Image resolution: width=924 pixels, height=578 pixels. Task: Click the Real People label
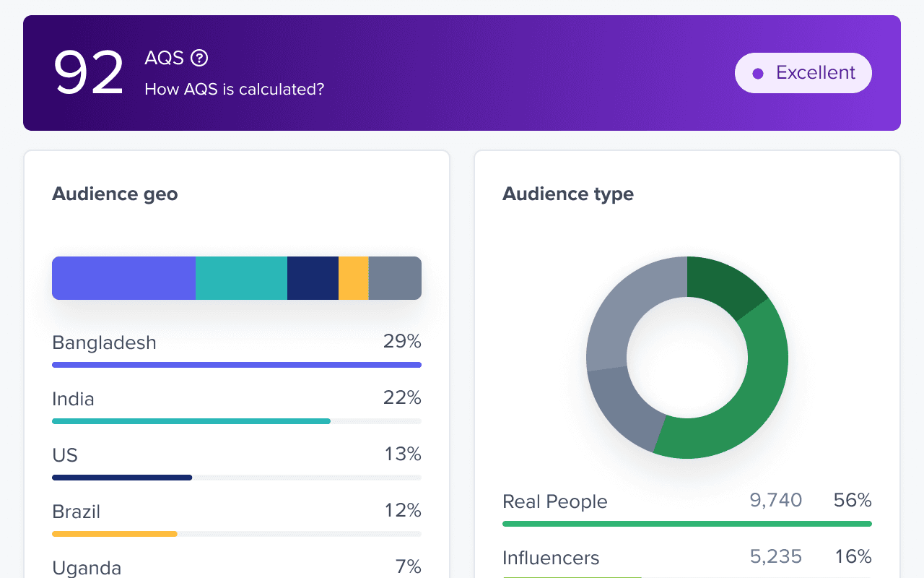click(555, 501)
